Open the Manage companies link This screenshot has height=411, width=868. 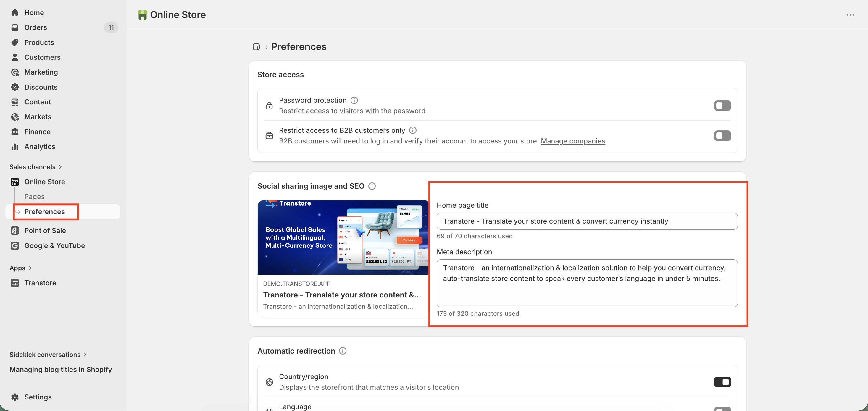[573, 141]
